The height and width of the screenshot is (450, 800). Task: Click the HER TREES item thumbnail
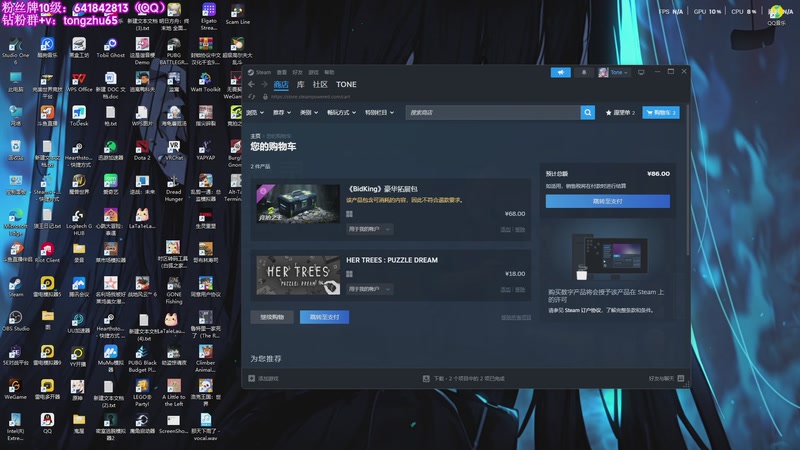(298, 276)
